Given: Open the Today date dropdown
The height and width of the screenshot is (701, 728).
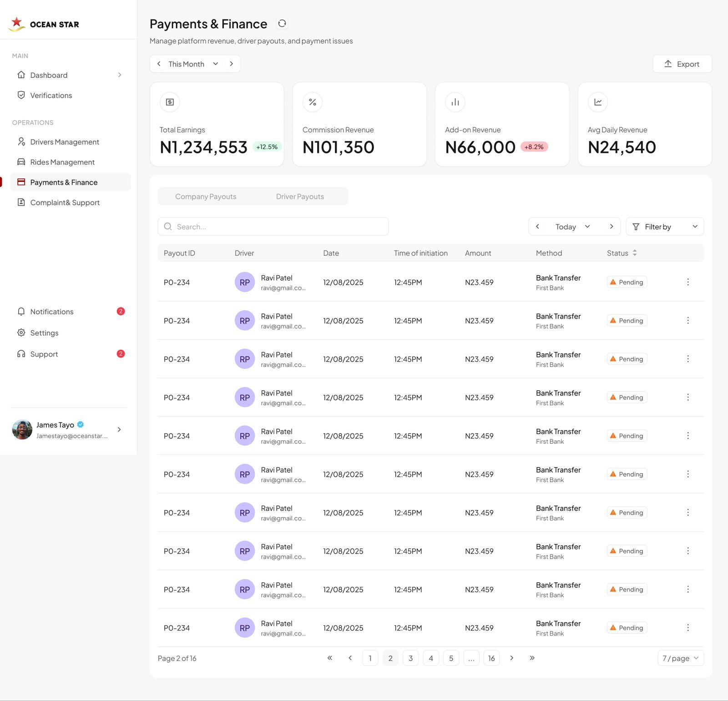Looking at the screenshot, I should [573, 227].
